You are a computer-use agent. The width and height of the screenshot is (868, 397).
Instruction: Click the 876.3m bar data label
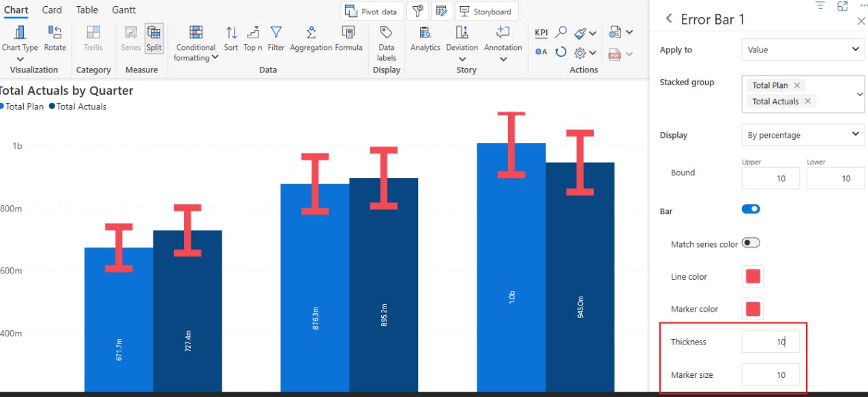[315, 318]
